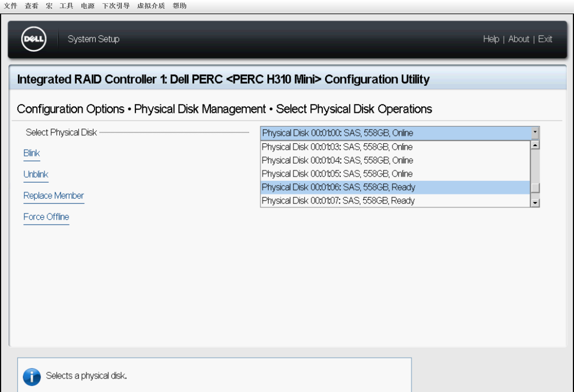The width and height of the screenshot is (574, 392).
Task: Exit the System Setup utility
Action: [545, 39]
